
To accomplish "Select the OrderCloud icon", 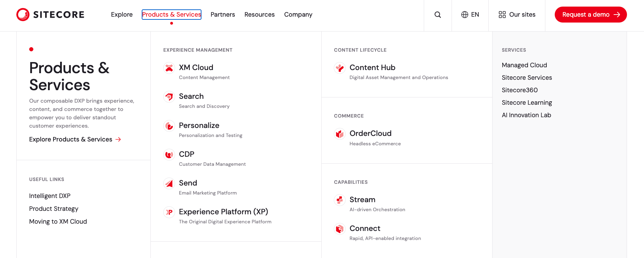I will point(340,134).
